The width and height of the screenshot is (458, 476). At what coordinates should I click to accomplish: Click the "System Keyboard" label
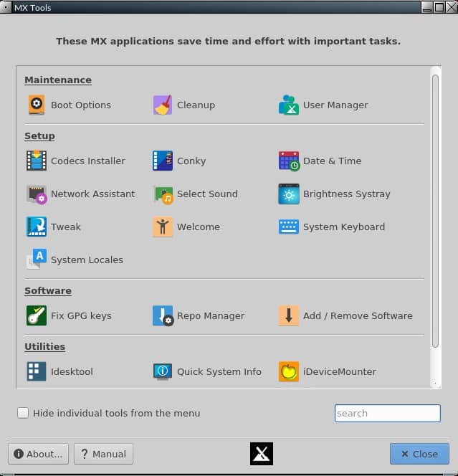(x=344, y=227)
